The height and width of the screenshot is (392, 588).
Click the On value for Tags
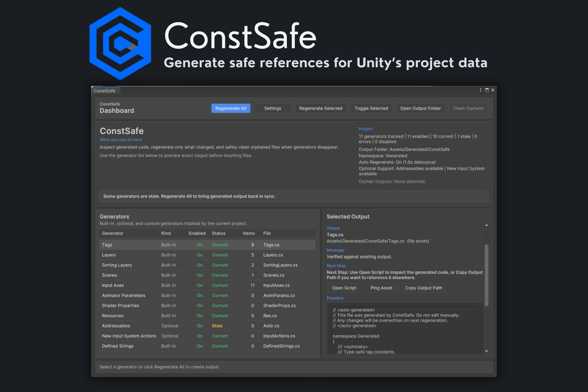[200, 245]
